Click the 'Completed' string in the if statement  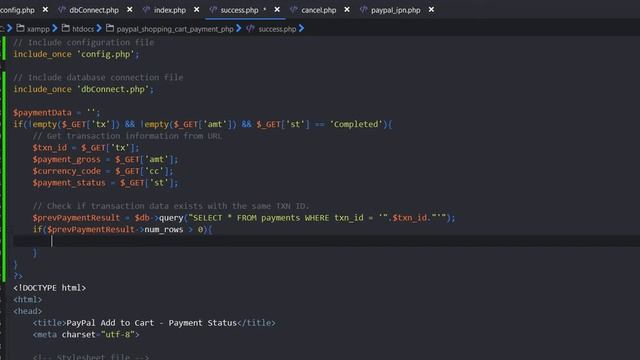click(356, 124)
